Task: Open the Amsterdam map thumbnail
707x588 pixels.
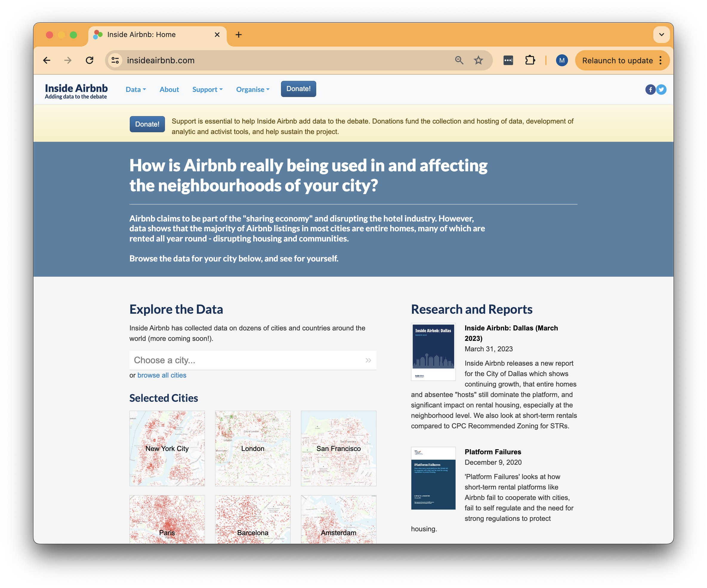Action: [338, 519]
